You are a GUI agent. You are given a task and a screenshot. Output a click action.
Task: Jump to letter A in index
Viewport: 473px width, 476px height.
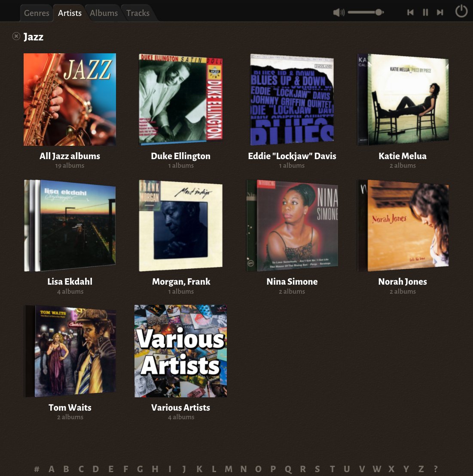[52, 469]
